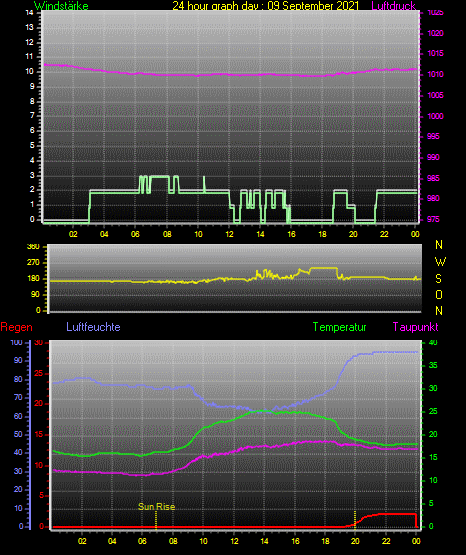Click the 24 hour graph date title

click(265, 6)
